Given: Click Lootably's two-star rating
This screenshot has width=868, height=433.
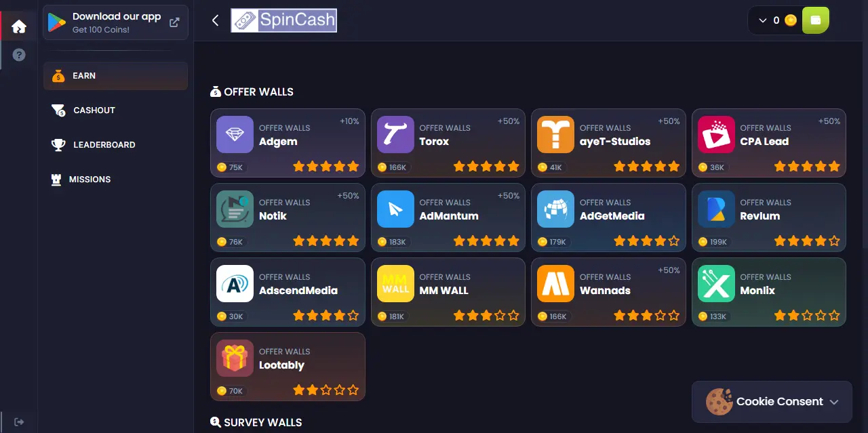Looking at the screenshot, I should click(x=326, y=390).
